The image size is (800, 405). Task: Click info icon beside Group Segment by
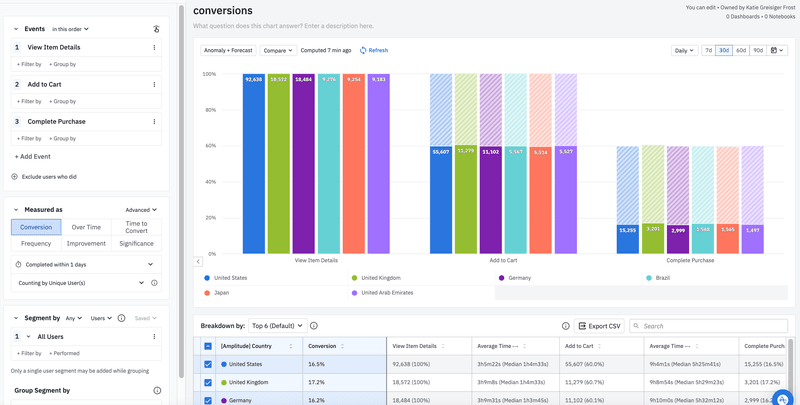coord(157,391)
